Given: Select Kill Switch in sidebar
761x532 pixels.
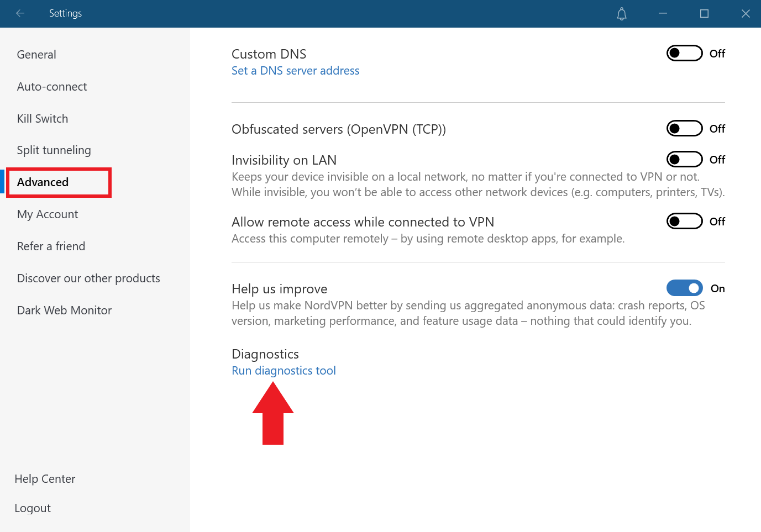Looking at the screenshot, I should tap(43, 119).
